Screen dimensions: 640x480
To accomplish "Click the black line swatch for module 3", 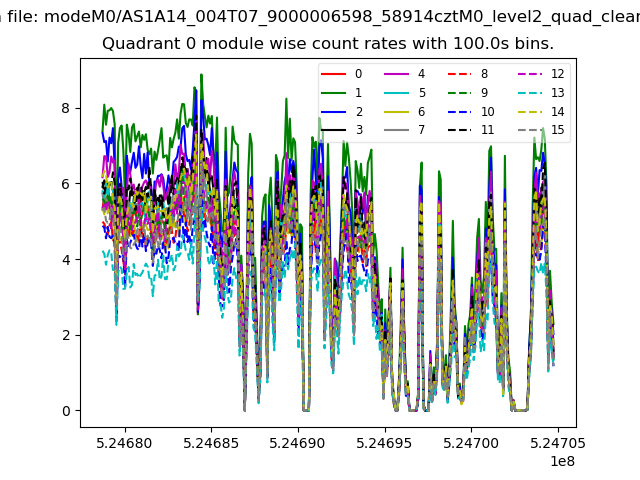I will (333, 130).
